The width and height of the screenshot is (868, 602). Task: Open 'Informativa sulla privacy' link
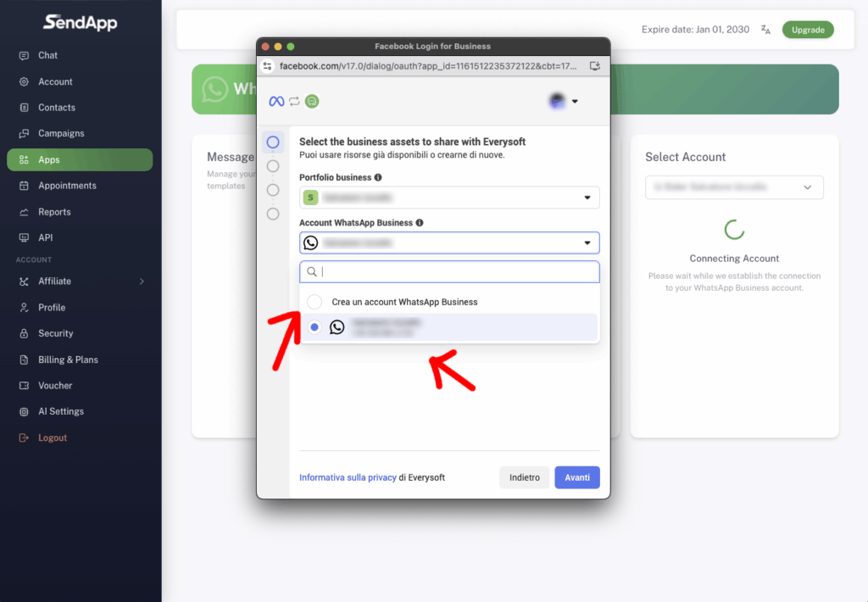point(348,478)
